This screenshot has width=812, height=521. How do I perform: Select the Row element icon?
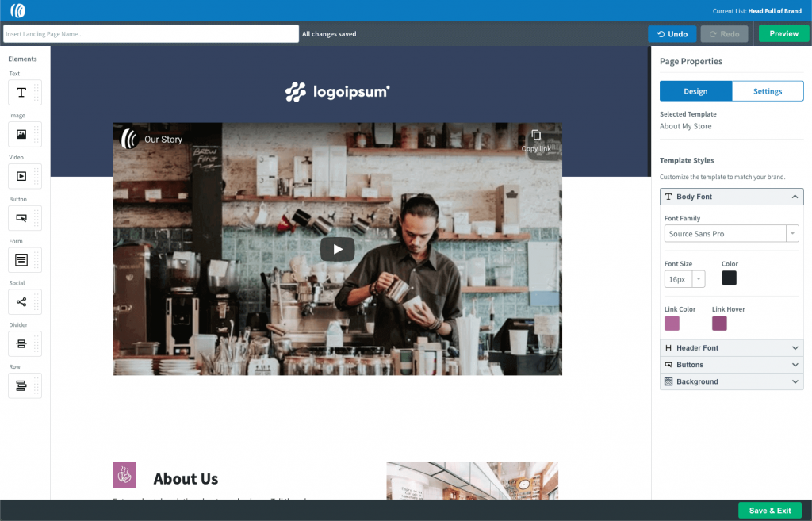click(x=21, y=385)
